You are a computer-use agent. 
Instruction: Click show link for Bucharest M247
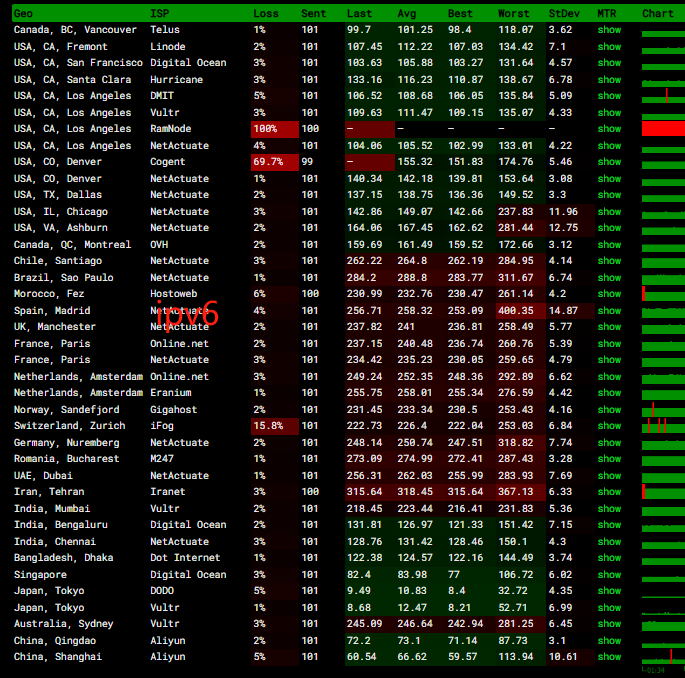tap(609, 459)
